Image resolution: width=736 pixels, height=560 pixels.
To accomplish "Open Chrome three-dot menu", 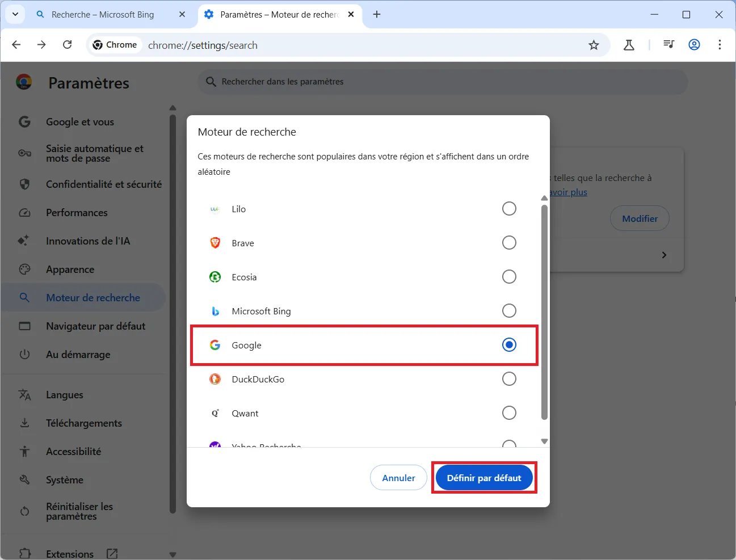I will pyautogui.click(x=720, y=44).
